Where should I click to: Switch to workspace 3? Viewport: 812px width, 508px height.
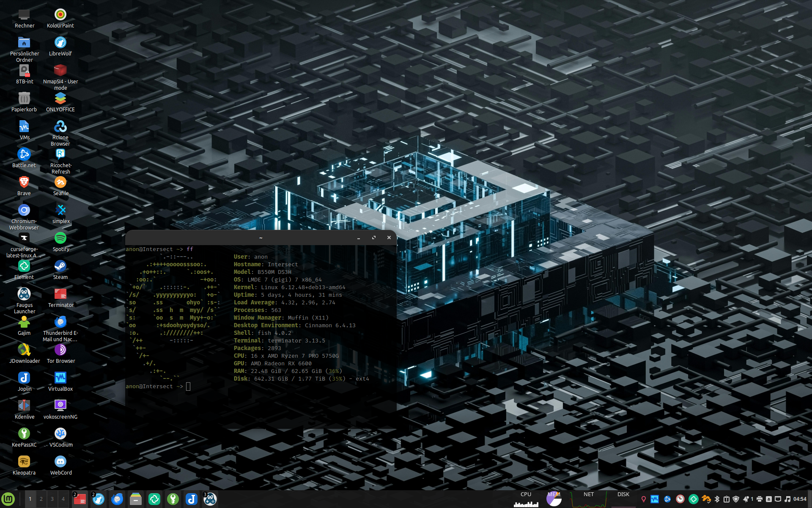pos(52,499)
